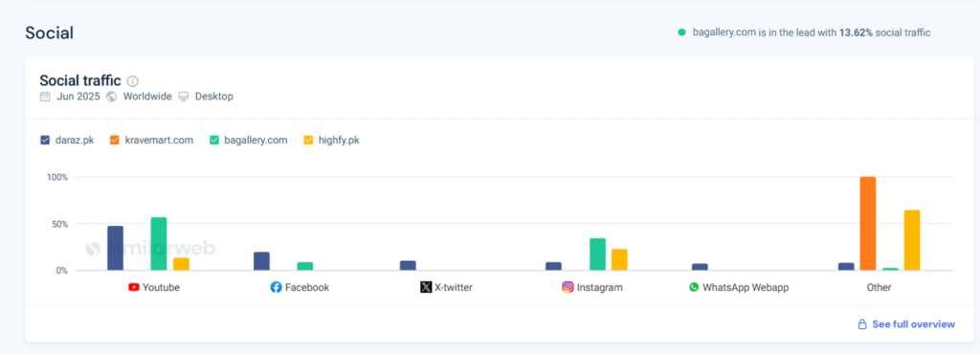Click the lock icon near See full overview
Image resolution: width=980 pixels, height=354 pixels.
tap(862, 324)
